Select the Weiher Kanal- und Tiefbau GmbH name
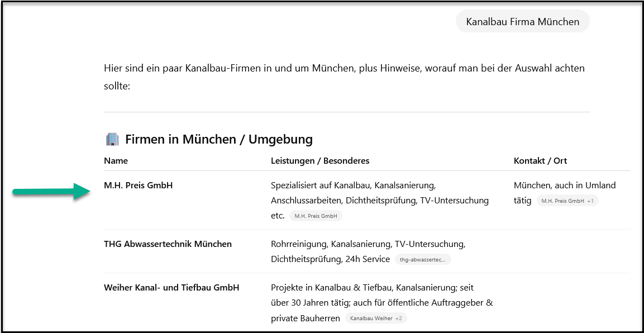The height and width of the screenshot is (333, 644). click(x=171, y=288)
